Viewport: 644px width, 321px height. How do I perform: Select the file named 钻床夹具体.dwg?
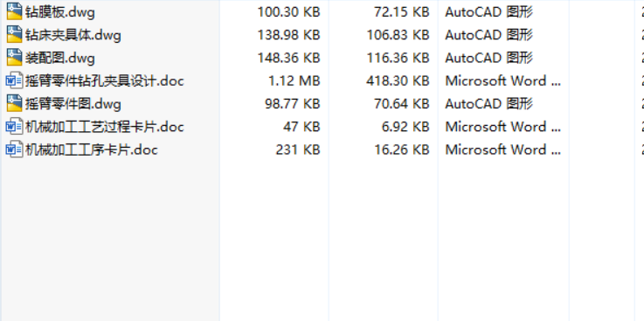click(73, 35)
